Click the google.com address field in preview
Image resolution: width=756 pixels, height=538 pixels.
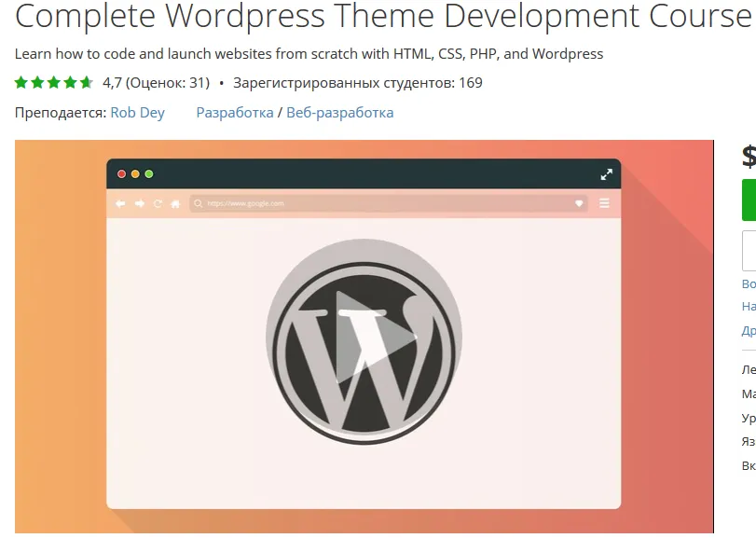click(373, 203)
